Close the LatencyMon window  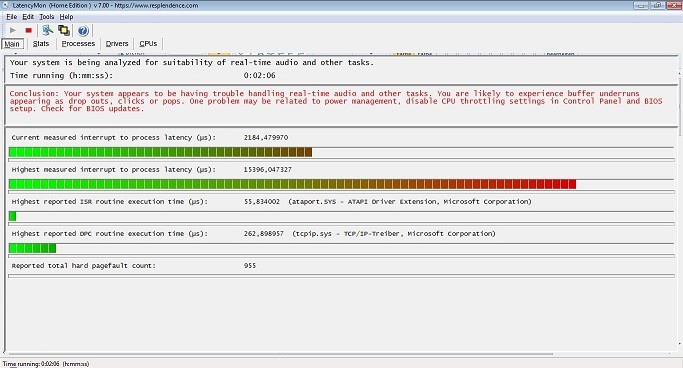675,5
